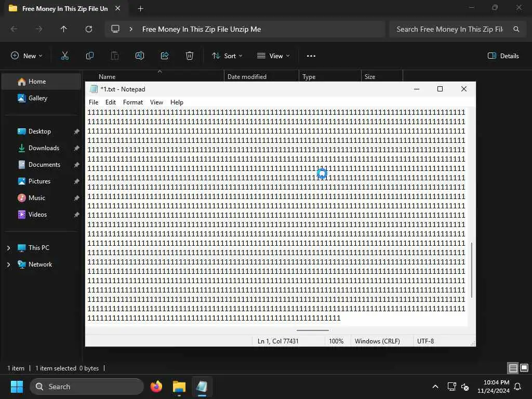Switch to details list view icon in status bar

coord(513,368)
